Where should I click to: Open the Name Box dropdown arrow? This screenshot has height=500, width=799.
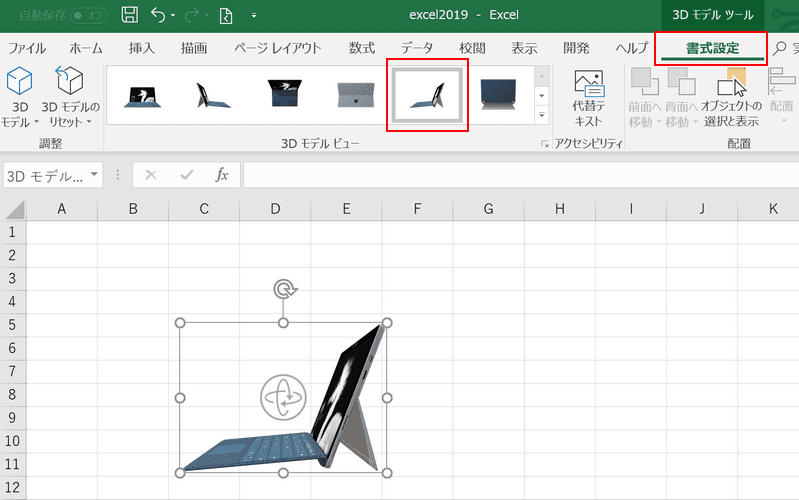click(x=94, y=175)
